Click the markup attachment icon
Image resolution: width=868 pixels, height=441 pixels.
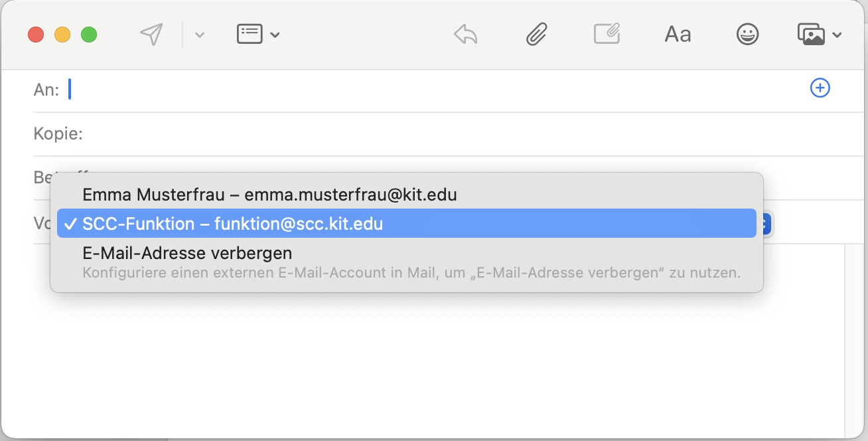(x=607, y=35)
